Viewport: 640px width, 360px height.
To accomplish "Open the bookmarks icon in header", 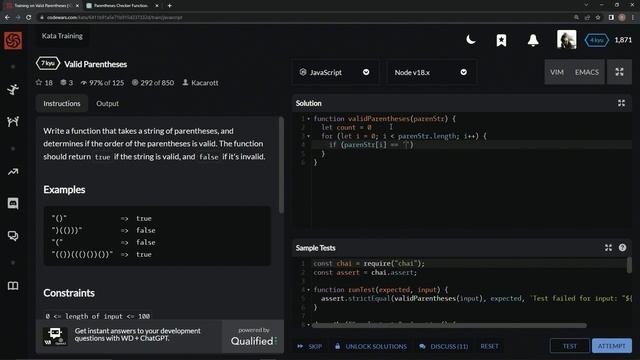I will [x=502, y=40].
